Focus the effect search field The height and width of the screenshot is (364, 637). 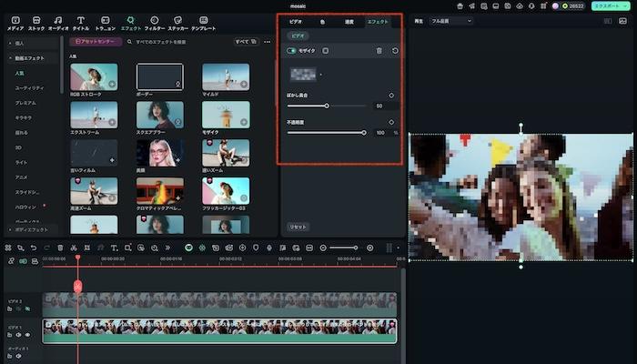click(178, 42)
